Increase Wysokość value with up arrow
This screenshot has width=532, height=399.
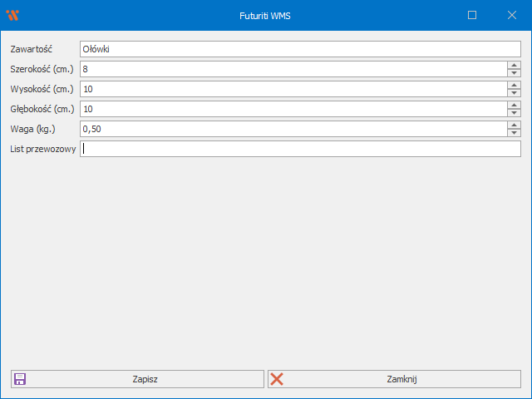point(515,85)
